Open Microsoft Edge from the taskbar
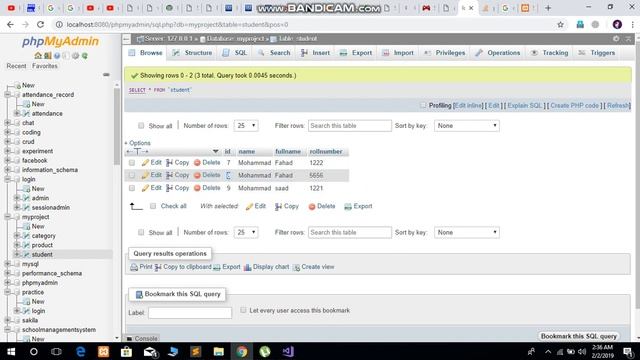This screenshot has width=640, height=360. 80,351
